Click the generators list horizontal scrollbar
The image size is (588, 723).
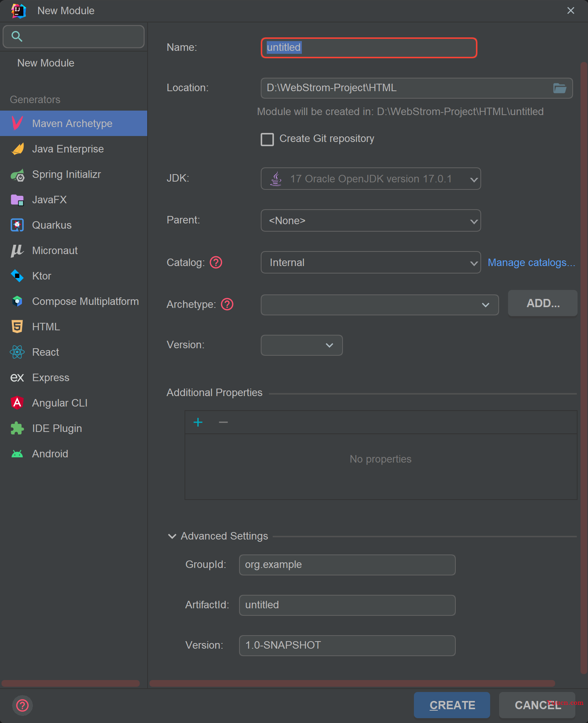point(71,683)
